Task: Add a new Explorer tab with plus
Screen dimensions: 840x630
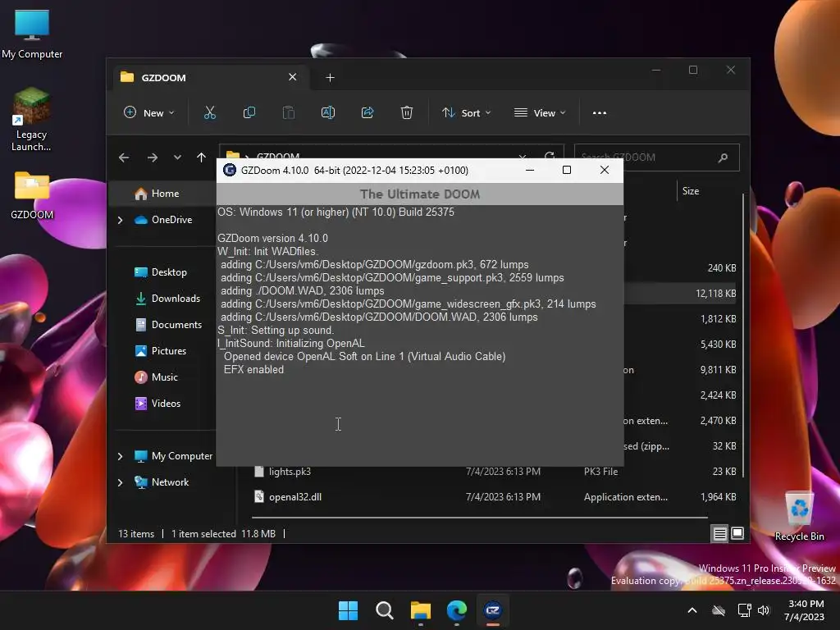Action: 330,78
